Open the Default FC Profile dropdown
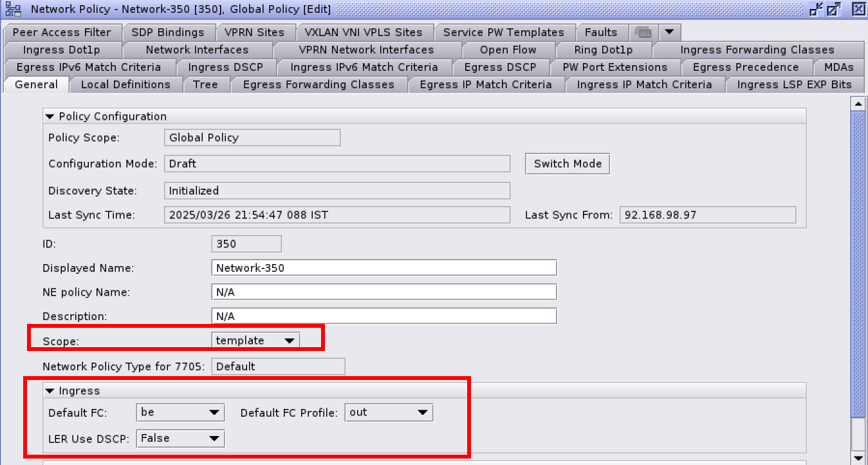The width and height of the screenshot is (868, 465). coord(422,413)
